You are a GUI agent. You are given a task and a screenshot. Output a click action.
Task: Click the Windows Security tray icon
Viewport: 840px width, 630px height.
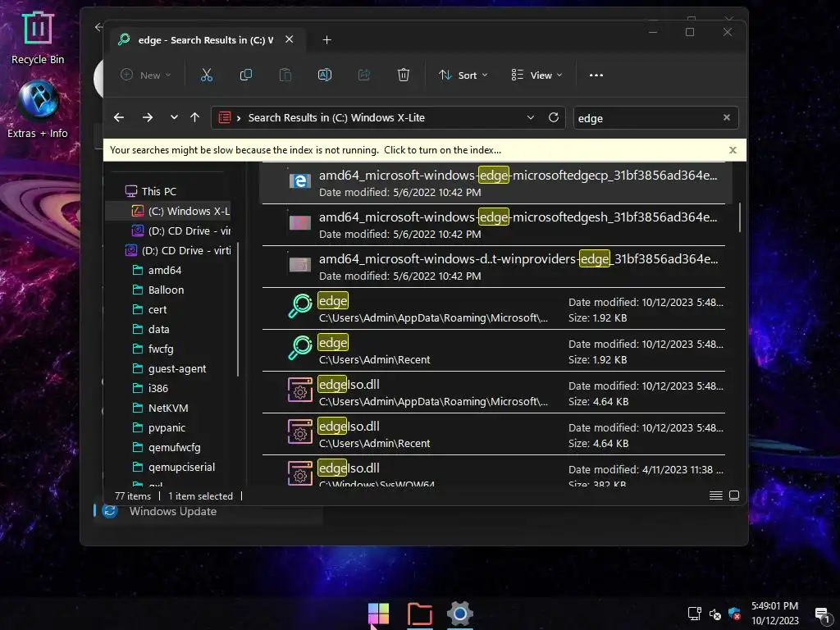coord(734,614)
